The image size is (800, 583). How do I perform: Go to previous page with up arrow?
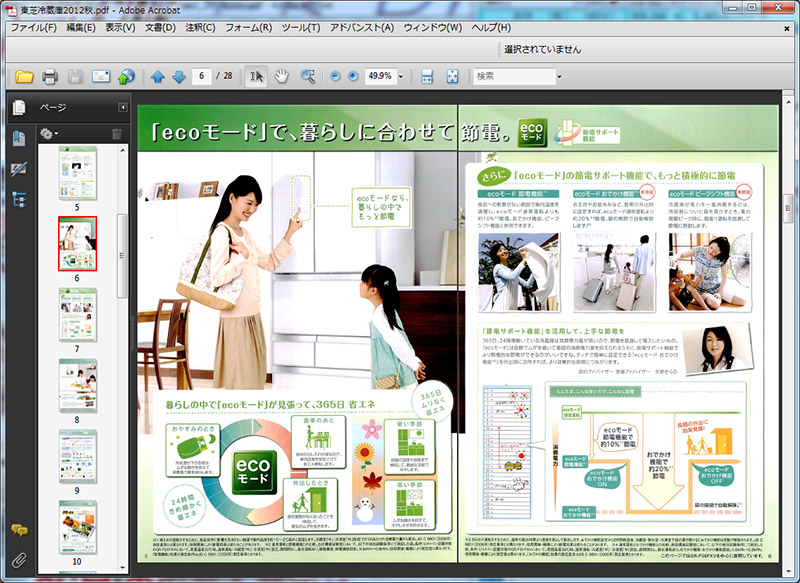157,76
